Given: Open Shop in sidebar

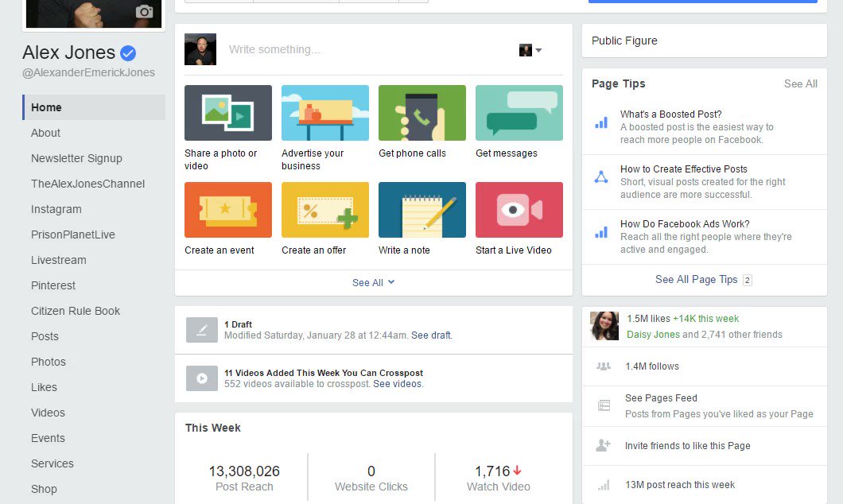Looking at the screenshot, I should [x=44, y=489].
